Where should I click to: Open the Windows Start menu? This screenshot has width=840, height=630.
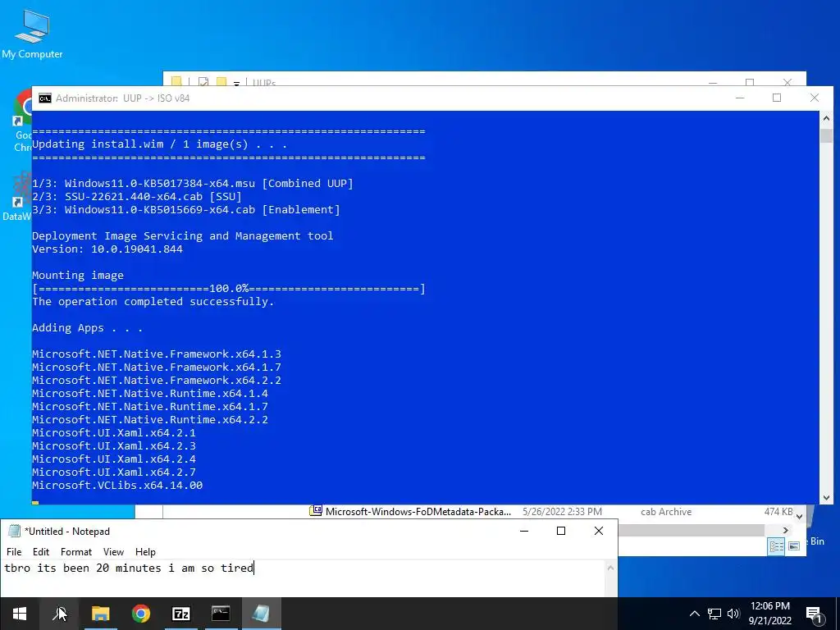(20, 614)
